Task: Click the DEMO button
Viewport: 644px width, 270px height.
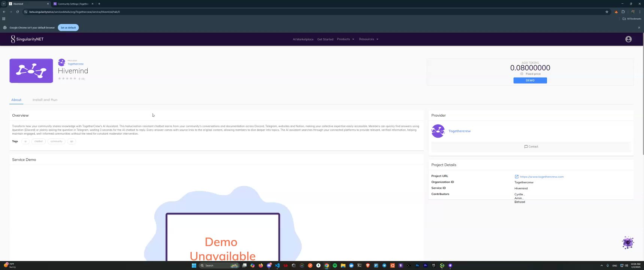Action: pyautogui.click(x=530, y=80)
